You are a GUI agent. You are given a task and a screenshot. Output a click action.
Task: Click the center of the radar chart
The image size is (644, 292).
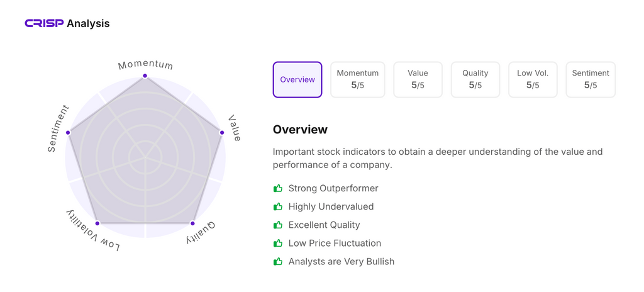coord(145,157)
